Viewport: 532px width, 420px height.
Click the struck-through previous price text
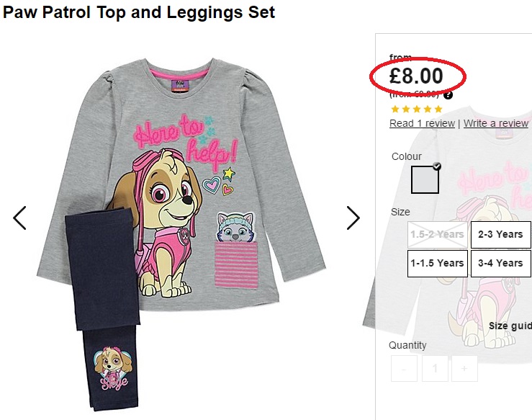[414, 94]
